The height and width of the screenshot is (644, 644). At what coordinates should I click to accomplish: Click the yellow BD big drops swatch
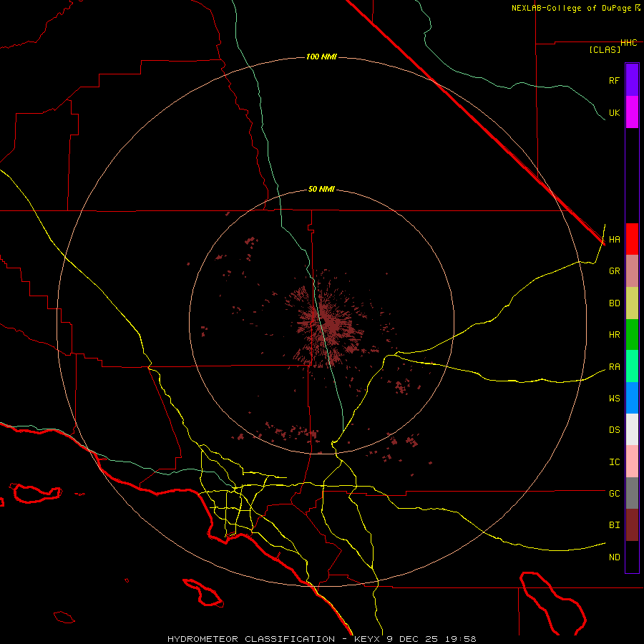tap(632, 303)
